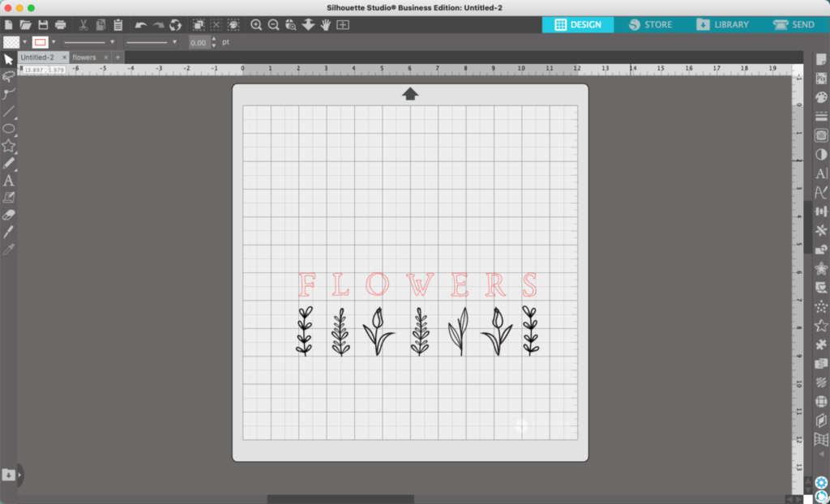Image resolution: width=830 pixels, height=504 pixels.
Task: Close the Untitled-2 document tab
Action: 65,58
